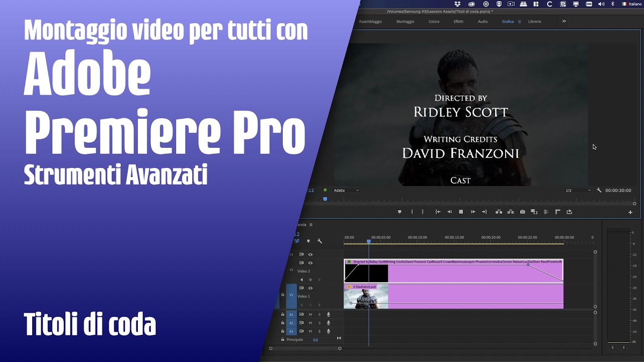Viewport: 644px width, 362px height.
Task: Solo audio track A1
Action: (x=319, y=315)
